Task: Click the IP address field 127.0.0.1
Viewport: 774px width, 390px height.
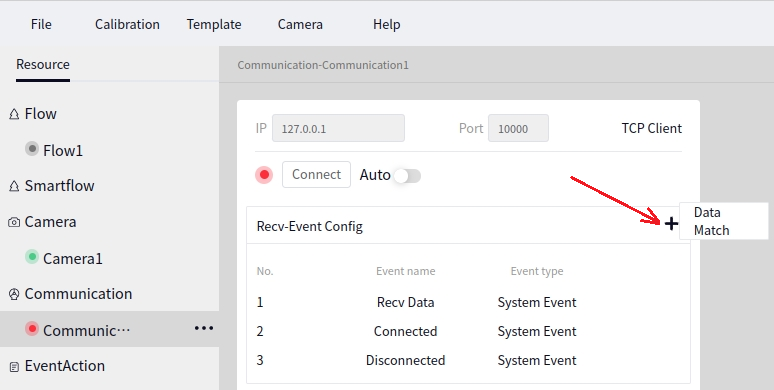Action: pyautogui.click(x=338, y=128)
